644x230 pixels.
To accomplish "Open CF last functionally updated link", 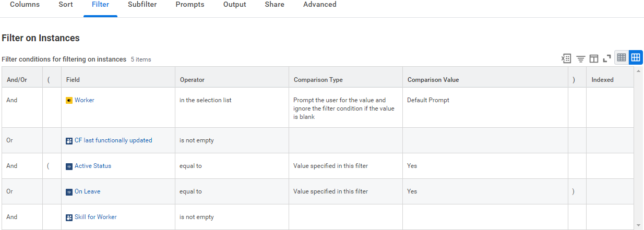I will pos(113,140).
